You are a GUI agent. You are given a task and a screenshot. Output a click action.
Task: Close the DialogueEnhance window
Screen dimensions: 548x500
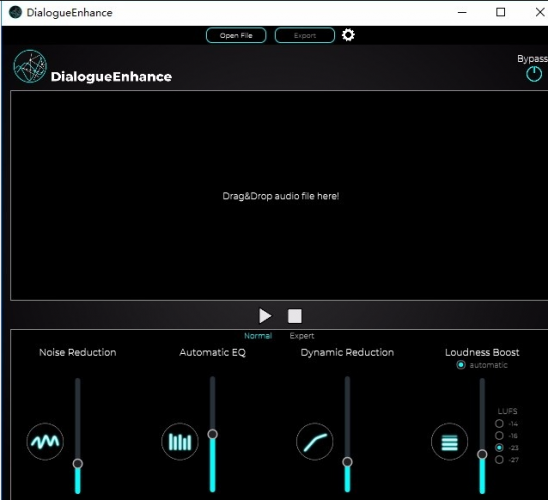point(540,12)
